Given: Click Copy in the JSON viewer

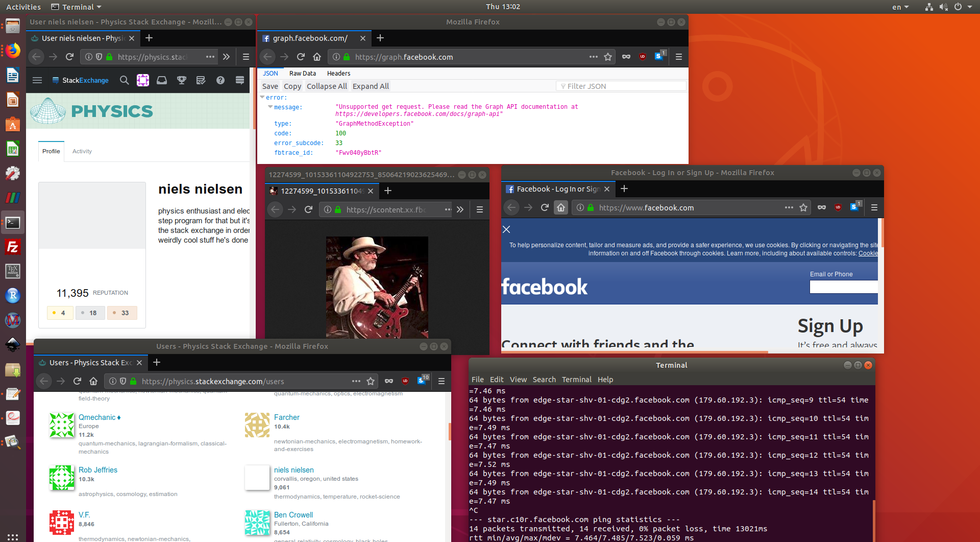Looking at the screenshot, I should [292, 86].
